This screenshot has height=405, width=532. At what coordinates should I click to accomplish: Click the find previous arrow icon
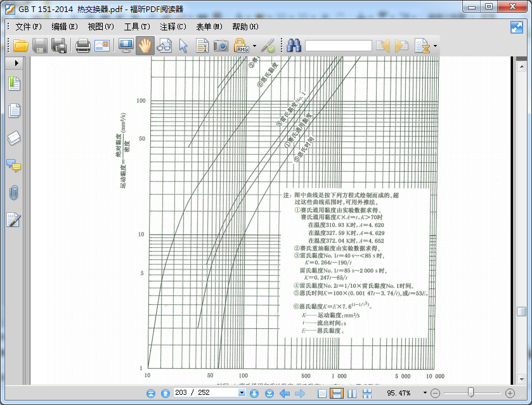point(383,46)
